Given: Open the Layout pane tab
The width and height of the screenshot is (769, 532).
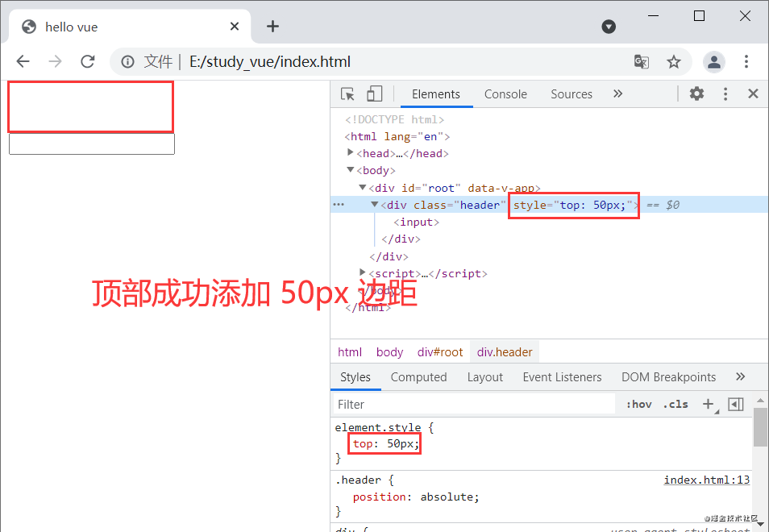Looking at the screenshot, I should pyautogui.click(x=485, y=377).
